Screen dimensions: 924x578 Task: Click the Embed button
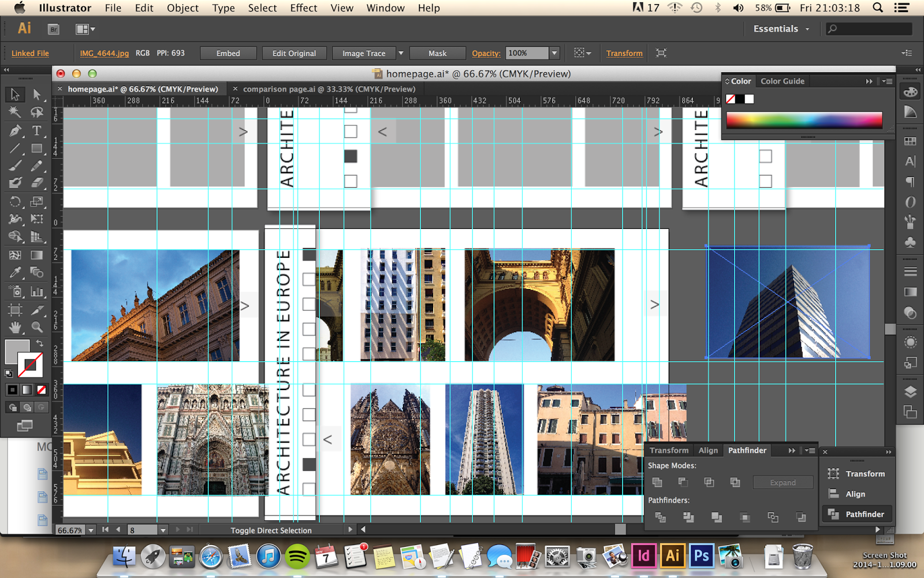[228, 53]
